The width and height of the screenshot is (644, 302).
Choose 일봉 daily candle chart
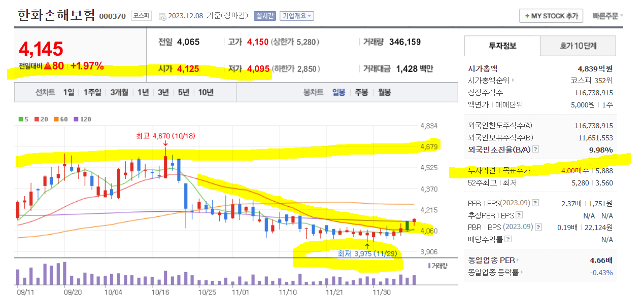tap(338, 92)
